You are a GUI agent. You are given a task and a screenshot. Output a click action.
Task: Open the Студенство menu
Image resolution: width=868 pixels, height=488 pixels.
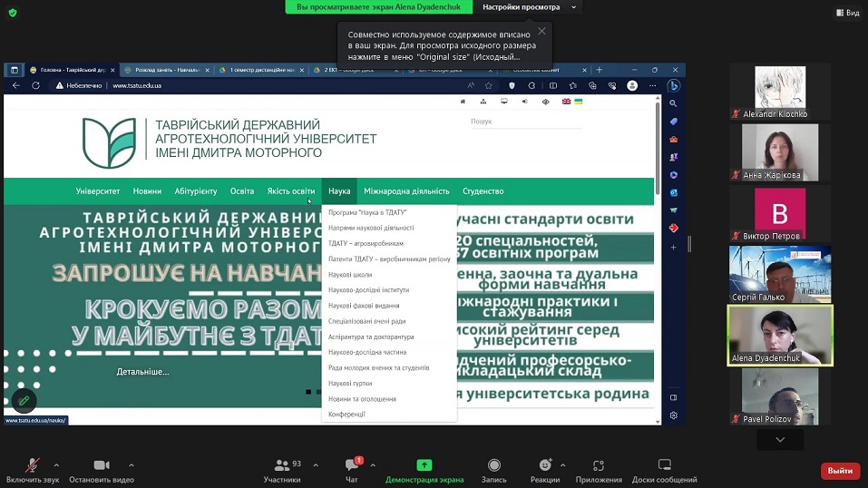(483, 191)
